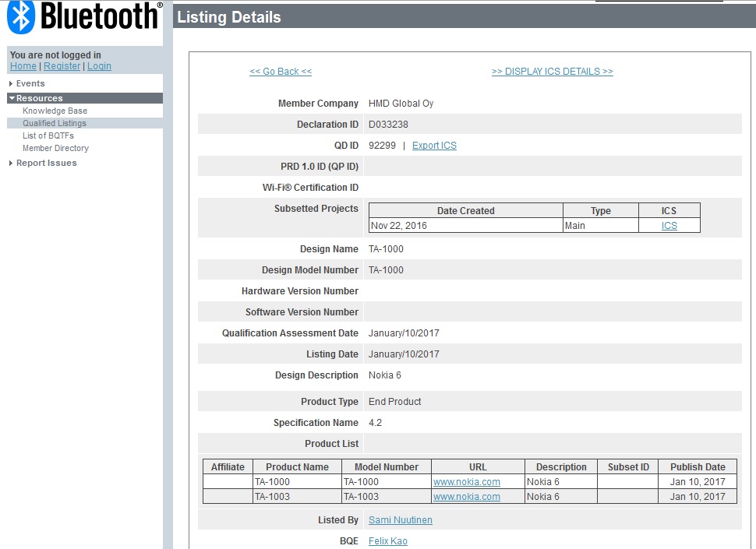Click the Listing Date value
Screen dimensions: 756x549
pos(404,354)
